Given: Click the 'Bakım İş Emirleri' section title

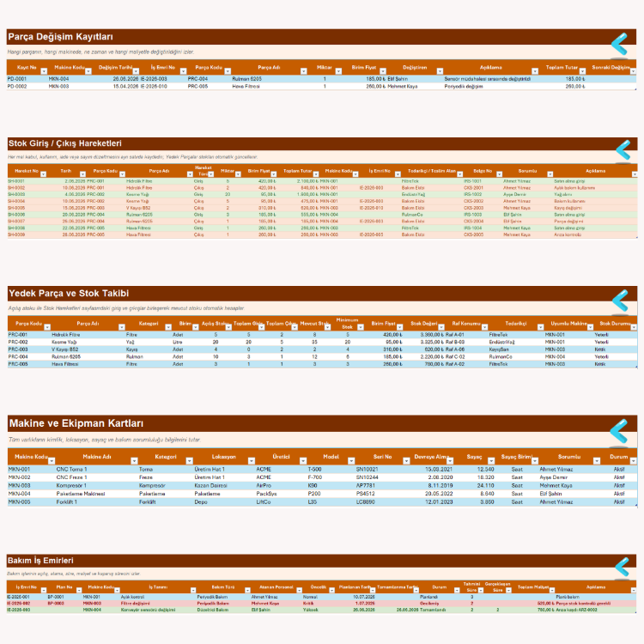Looking at the screenshot, I should (x=40, y=561).
